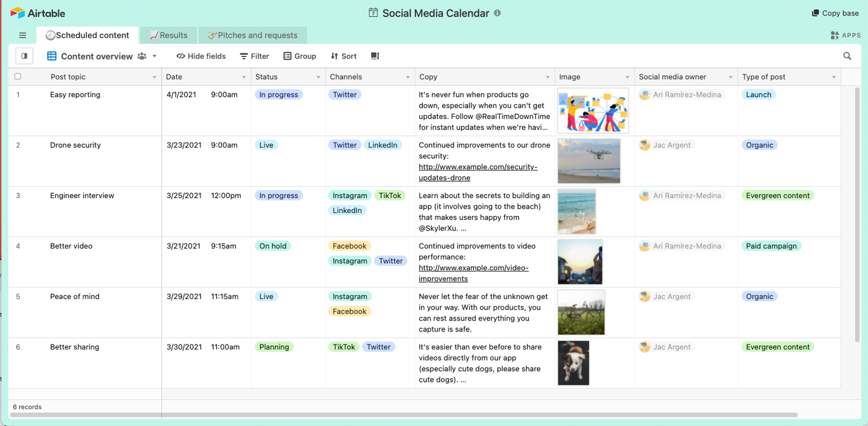Click In progress status for Easy reporting

tap(279, 94)
